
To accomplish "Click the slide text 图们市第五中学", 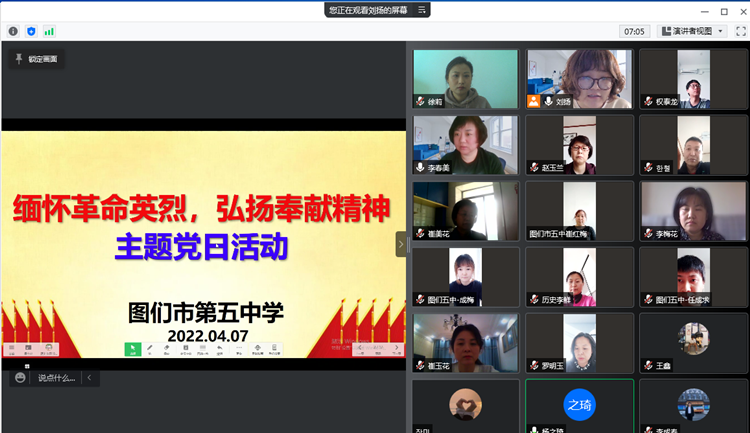I will click(x=206, y=313).
